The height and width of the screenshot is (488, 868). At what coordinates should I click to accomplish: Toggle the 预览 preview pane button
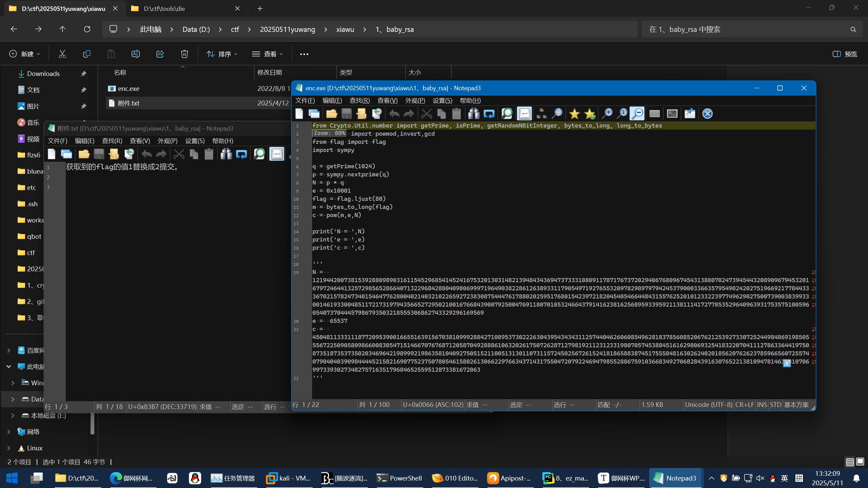click(x=845, y=54)
